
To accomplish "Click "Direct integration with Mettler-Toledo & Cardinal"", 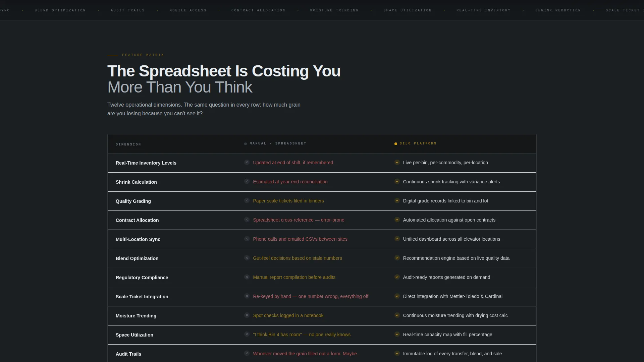I will 453,296.
